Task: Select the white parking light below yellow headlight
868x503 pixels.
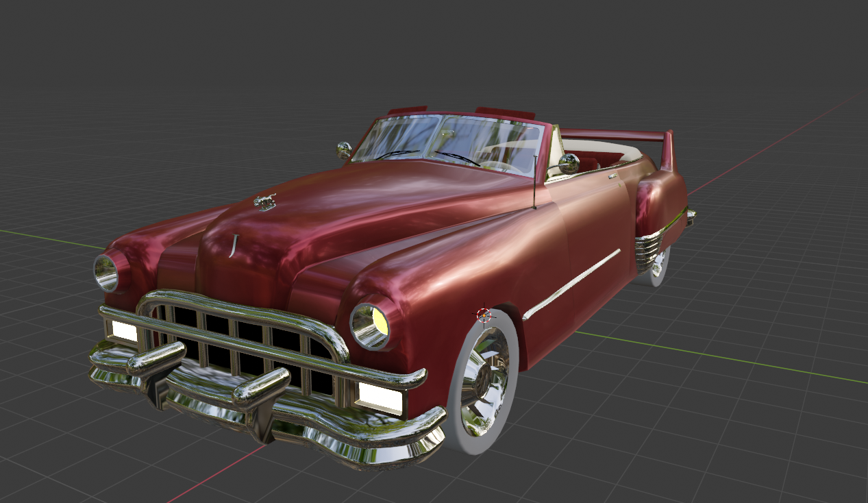Action: click(x=378, y=398)
